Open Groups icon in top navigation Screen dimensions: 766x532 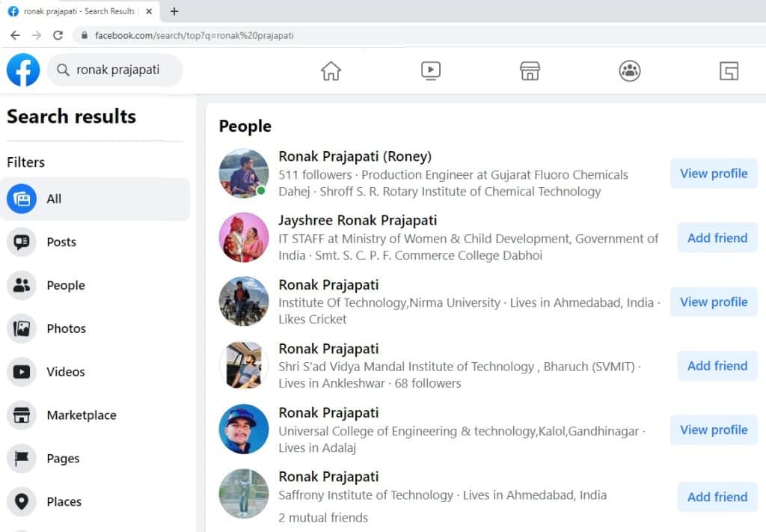point(629,70)
